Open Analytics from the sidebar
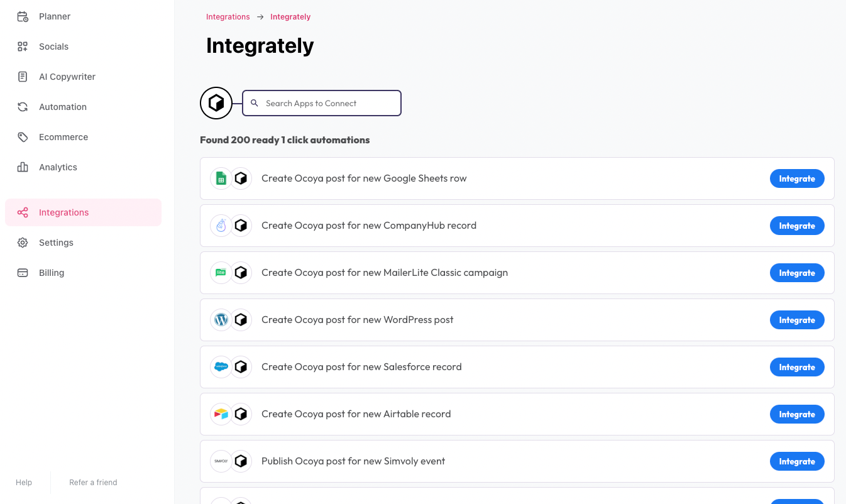The width and height of the screenshot is (846, 504). (x=83, y=167)
